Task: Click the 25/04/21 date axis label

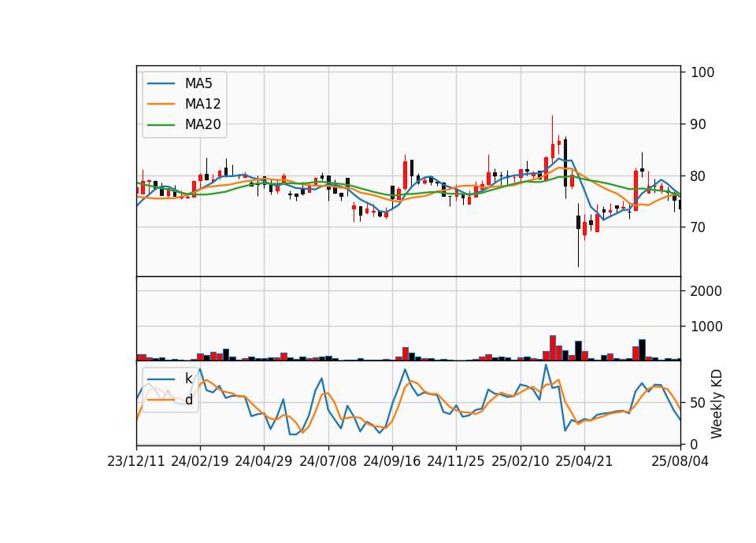Action: click(x=584, y=461)
